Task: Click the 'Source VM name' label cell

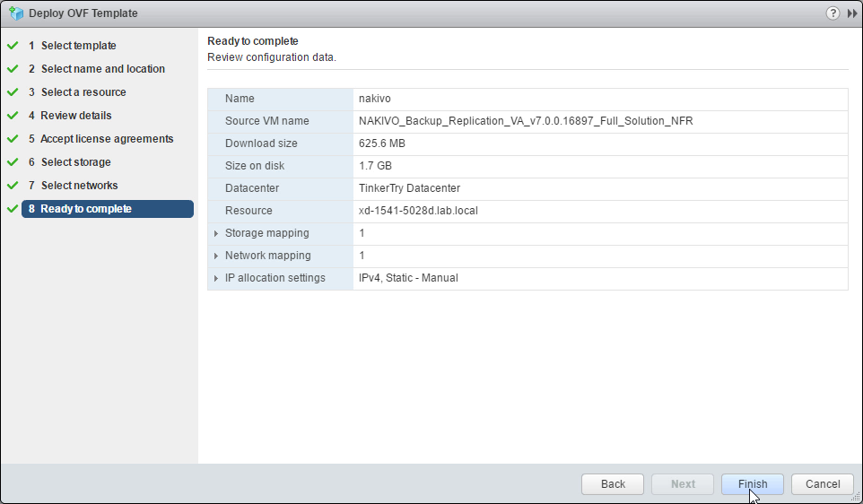Action: (280, 121)
